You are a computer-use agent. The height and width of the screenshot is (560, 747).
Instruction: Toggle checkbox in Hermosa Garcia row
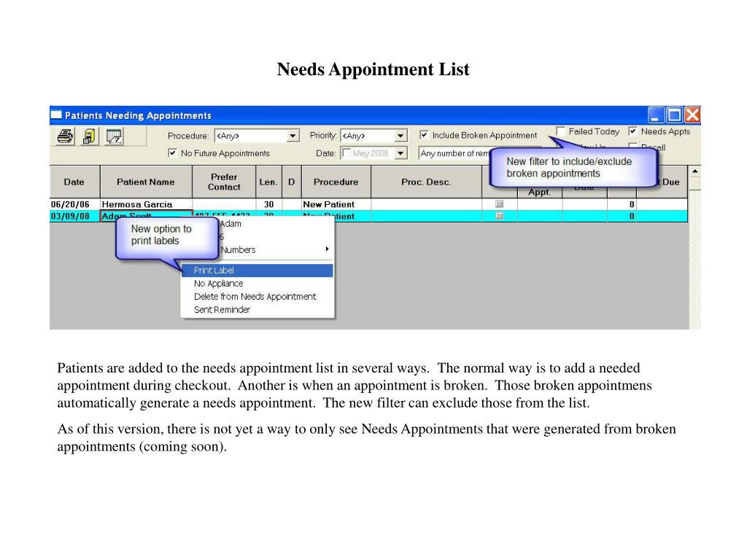499,204
